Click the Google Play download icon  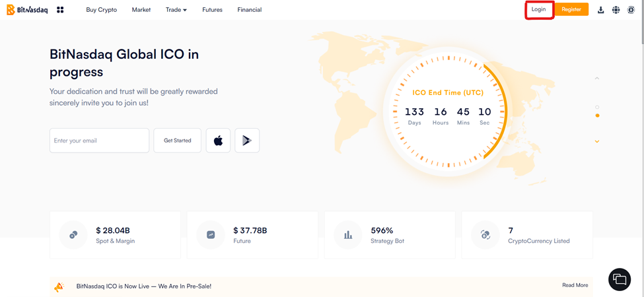tap(247, 141)
